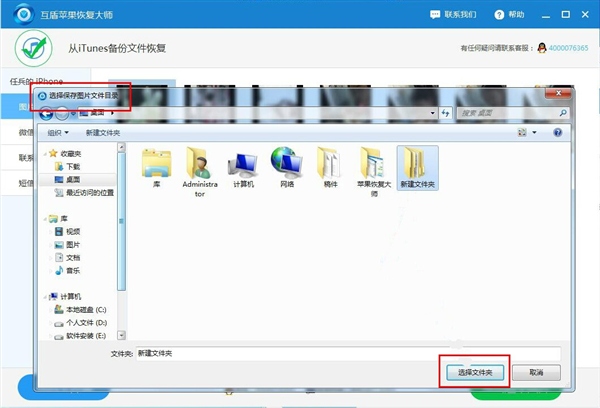
Task: Open the 组织 menu
Action: (x=58, y=132)
